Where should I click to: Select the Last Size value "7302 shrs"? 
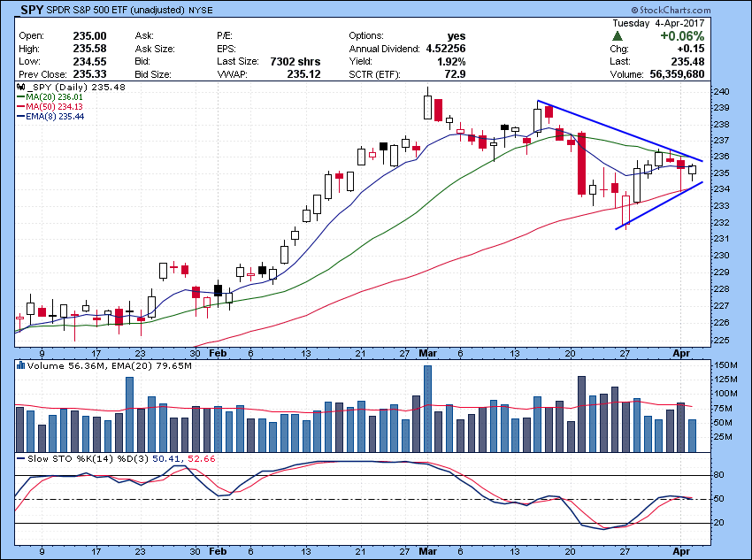(295, 61)
